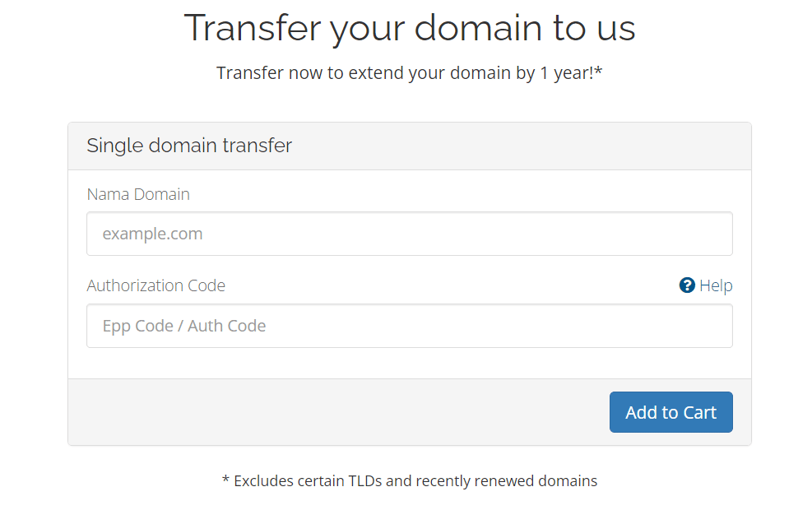This screenshot has width=812, height=524.
Task: Click inside the example.com domain field
Action: coord(409,234)
